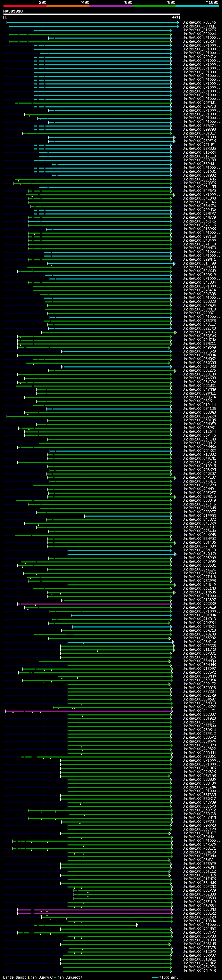This screenshot has height=980, width=222.
Task: Select hit label UniRef100_A8Y3L7
Action: tap(199, 133)
